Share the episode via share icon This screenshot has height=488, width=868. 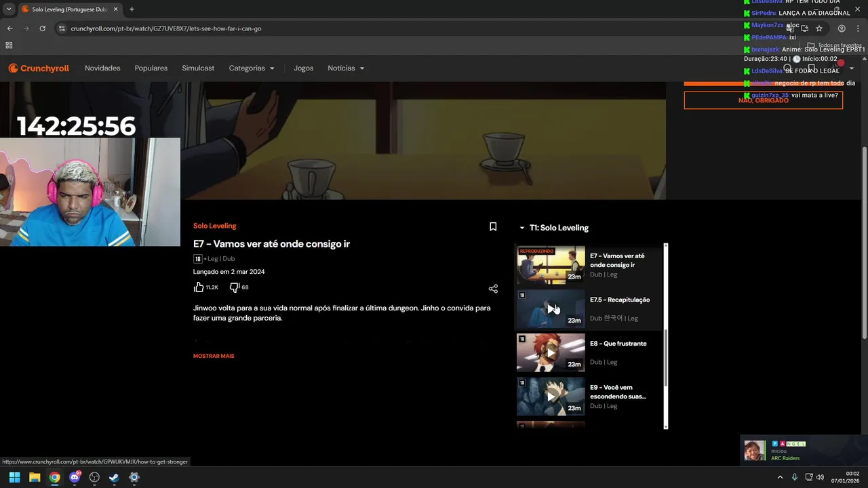[x=493, y=288]
